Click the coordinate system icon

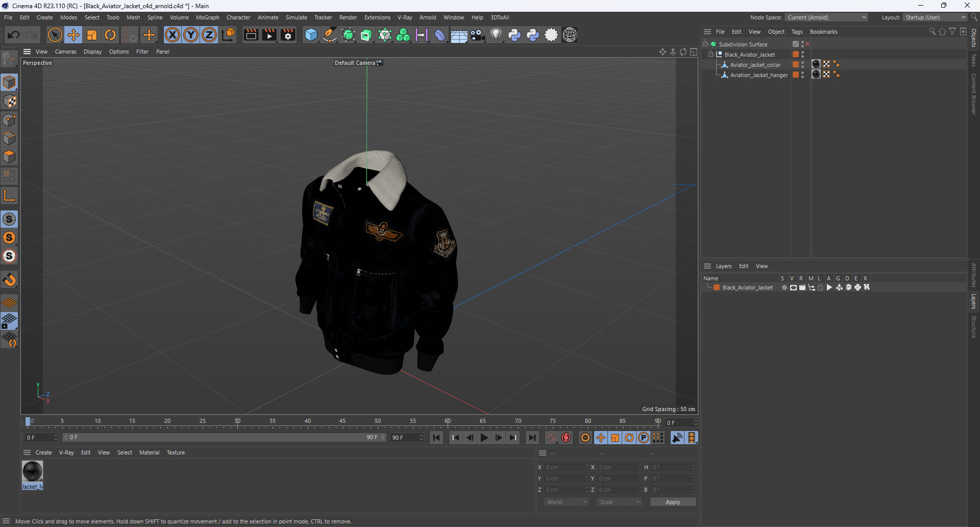pyautogui.click(x=229, y=35)
